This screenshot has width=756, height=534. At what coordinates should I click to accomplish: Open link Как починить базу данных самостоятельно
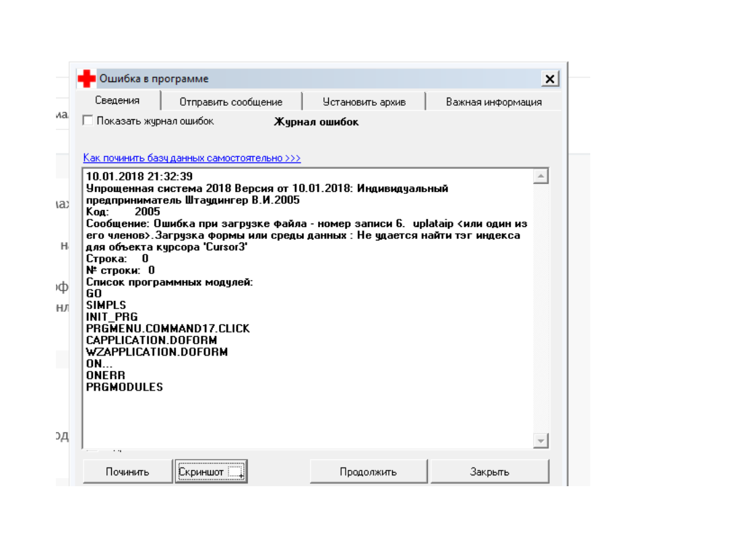pyautogui.click(x=192, y=158)
